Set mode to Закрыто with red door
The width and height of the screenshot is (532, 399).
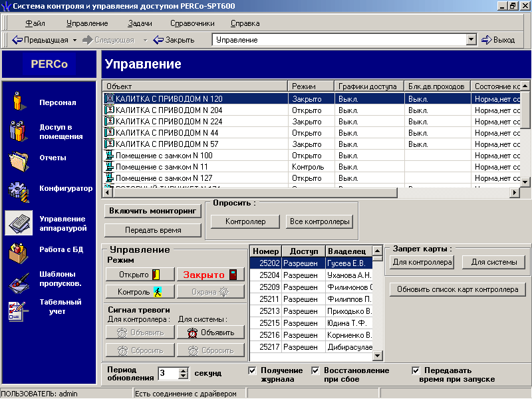pyautogui.click(x=210, y=275)
